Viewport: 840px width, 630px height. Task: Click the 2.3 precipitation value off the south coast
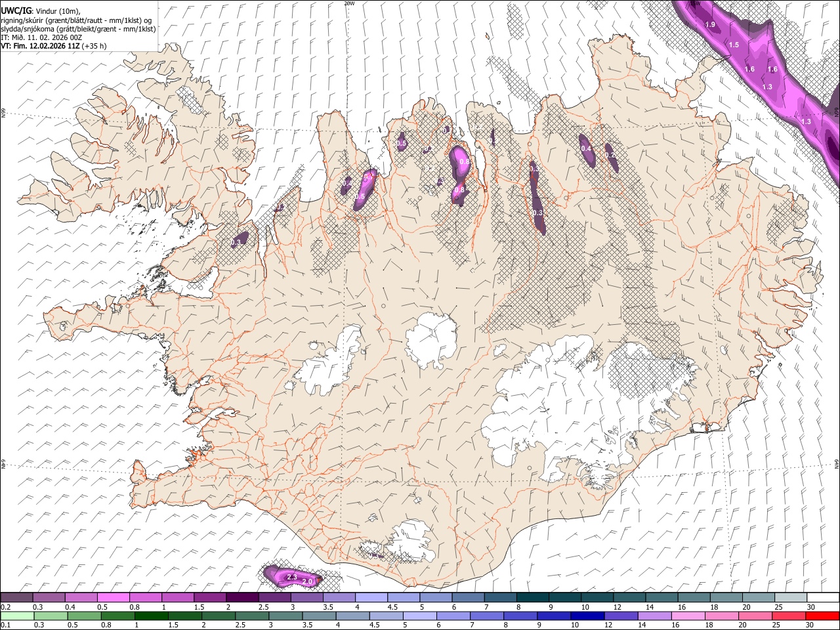point(292,577)
